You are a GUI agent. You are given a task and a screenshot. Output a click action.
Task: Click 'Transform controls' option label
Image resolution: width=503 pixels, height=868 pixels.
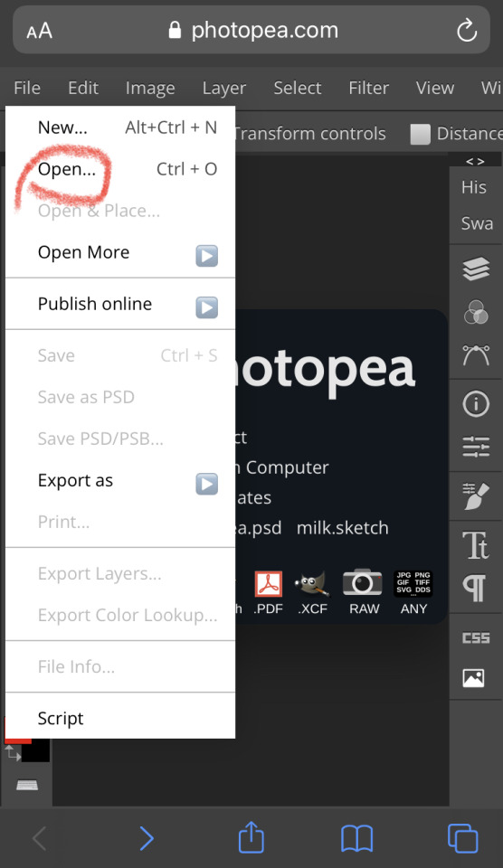coord(310,134)
